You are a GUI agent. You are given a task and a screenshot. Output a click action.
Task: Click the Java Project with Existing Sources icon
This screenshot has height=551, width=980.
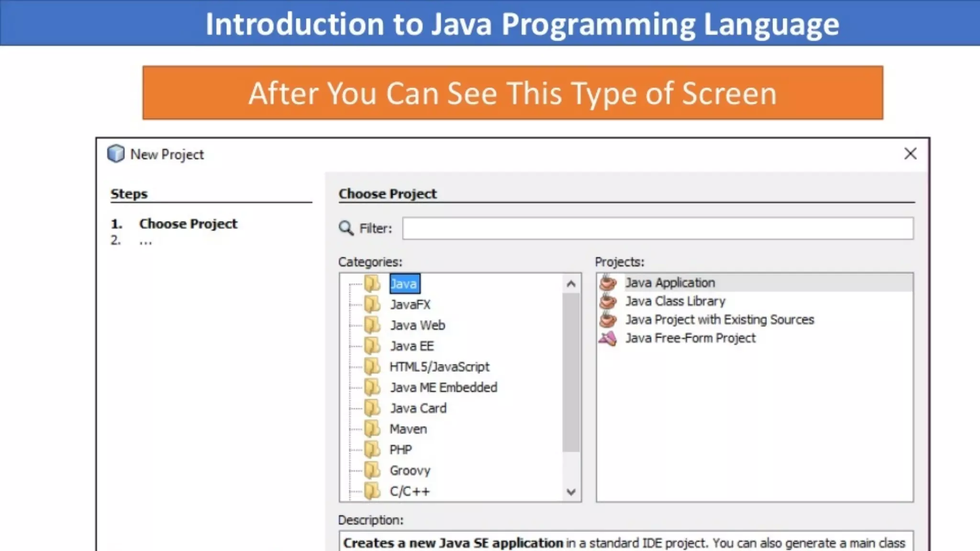[x=608, y=320]
